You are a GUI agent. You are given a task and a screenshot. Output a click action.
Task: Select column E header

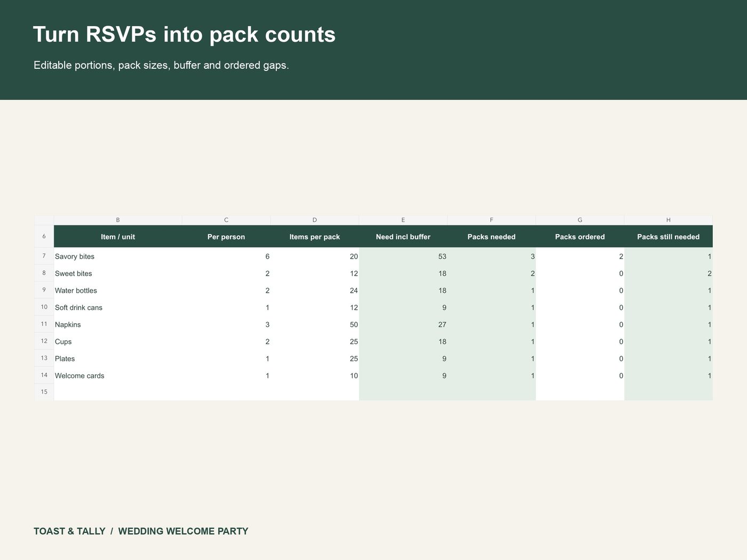coord(403,220)
